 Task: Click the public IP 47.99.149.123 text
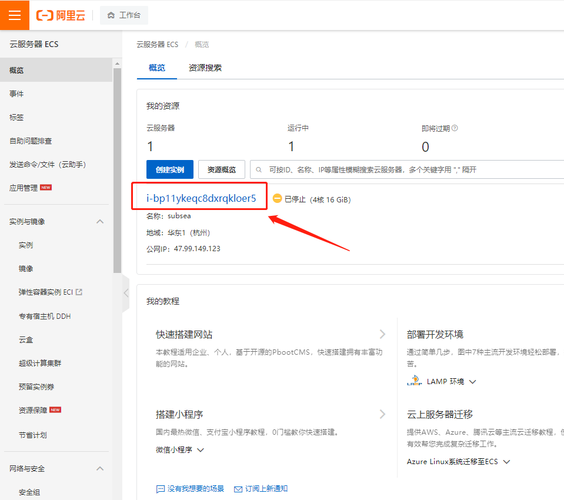point(197,249)
